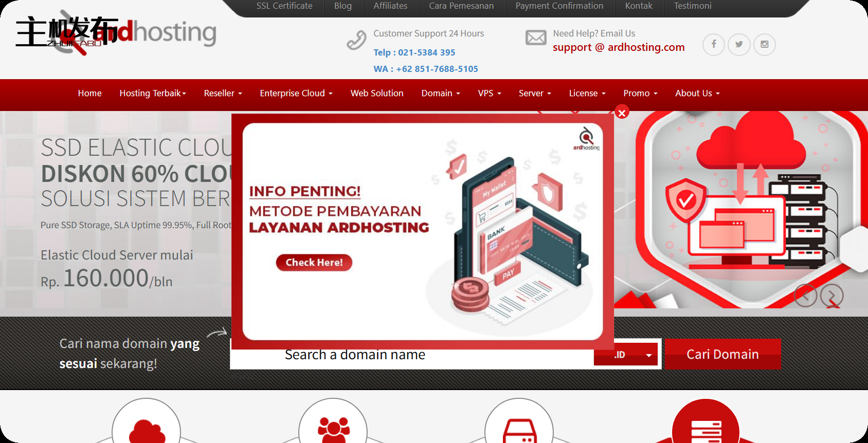Expand the Hosting Terbaik menu

tap(153, 94)
